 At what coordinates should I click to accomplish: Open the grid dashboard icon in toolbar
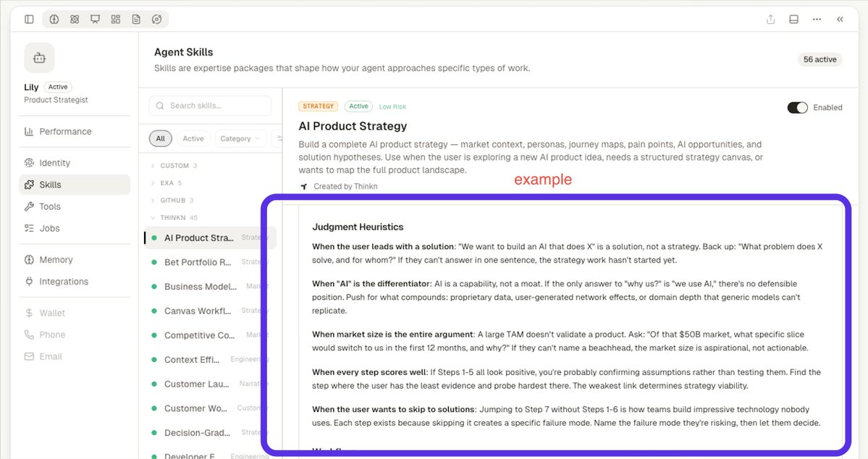(x=116, y=20)
